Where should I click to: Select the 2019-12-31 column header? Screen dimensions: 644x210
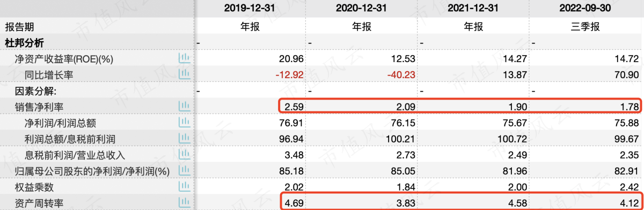(x=251, y=9)
